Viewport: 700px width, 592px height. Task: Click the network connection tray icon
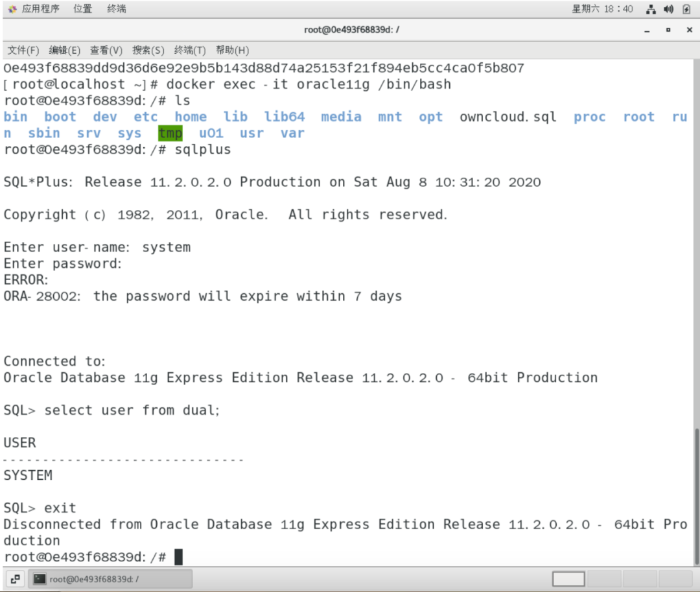point(651,9)
